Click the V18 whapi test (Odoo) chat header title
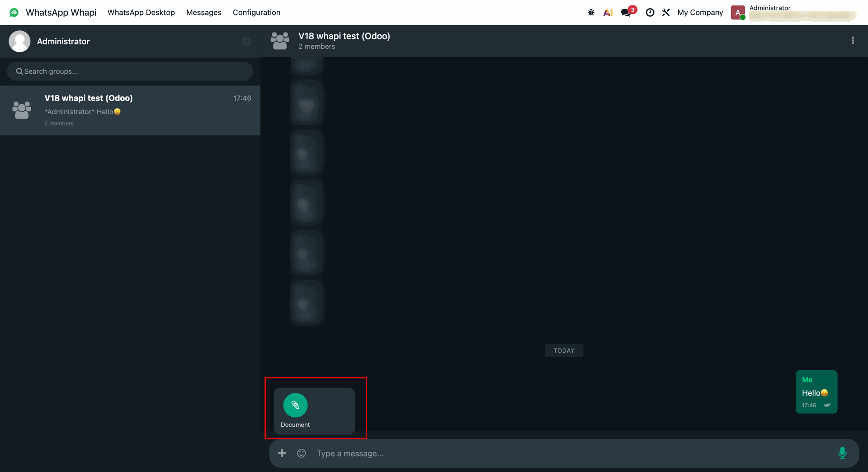Image resolution: width=868 pixels, height=472 pixels. click(x=344, y=36)
